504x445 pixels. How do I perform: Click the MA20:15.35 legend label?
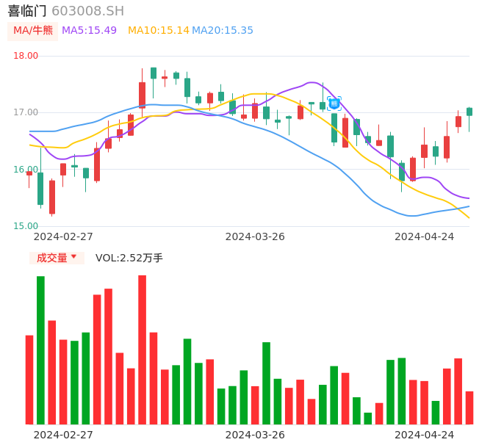coord(223,30)
